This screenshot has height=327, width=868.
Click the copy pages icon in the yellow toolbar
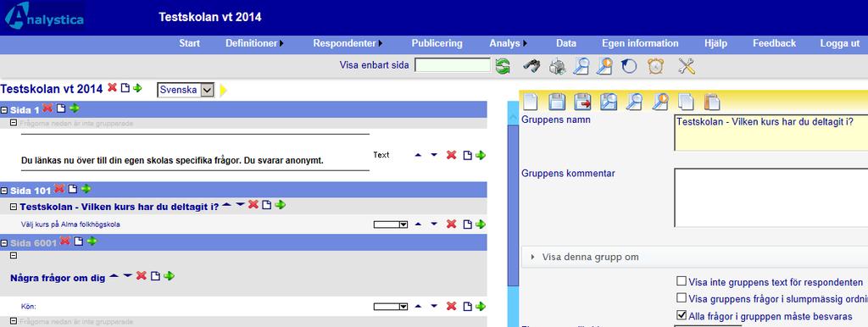click(686, 102)
